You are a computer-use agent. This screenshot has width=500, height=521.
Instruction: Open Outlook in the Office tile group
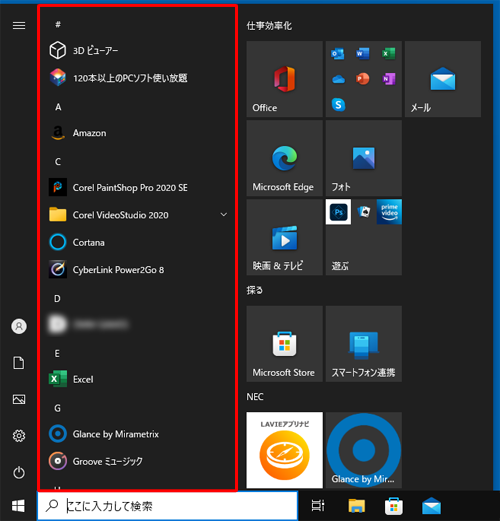click(338, 54)
